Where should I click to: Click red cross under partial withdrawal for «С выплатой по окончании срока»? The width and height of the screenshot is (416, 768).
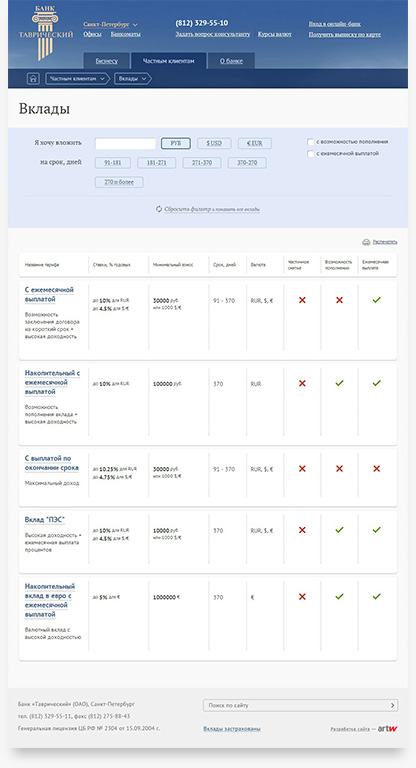click(302, 469)
